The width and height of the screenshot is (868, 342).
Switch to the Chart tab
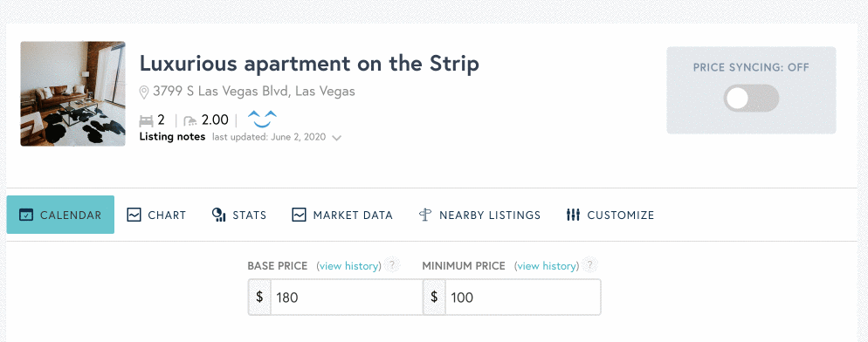pos(156,215)
